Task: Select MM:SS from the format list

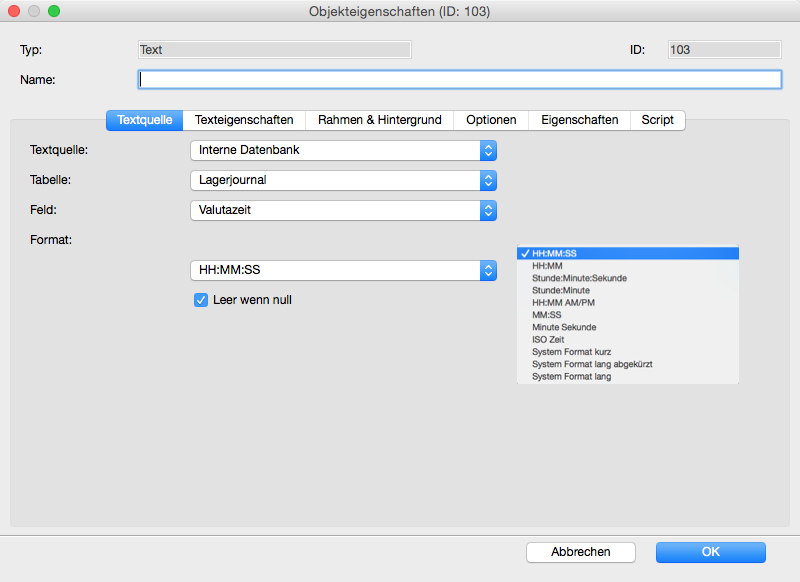Action: (545, 315)
